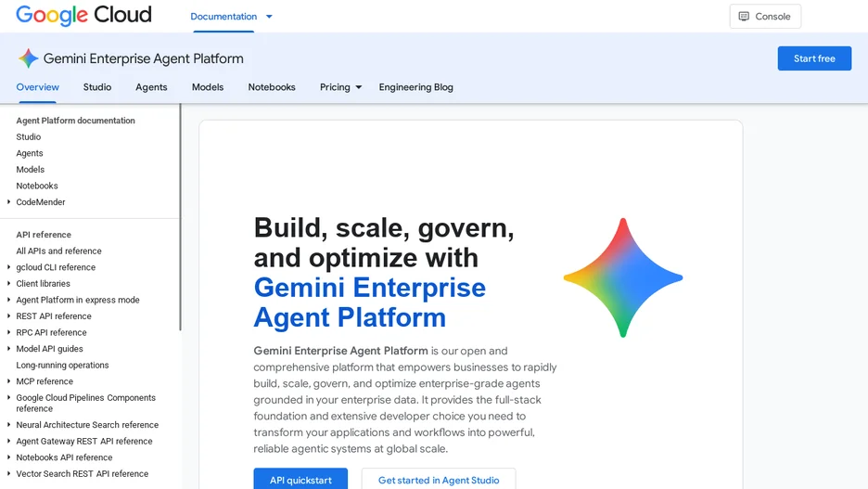Open Agent Gateway REST API reference entry

(84, 442)
